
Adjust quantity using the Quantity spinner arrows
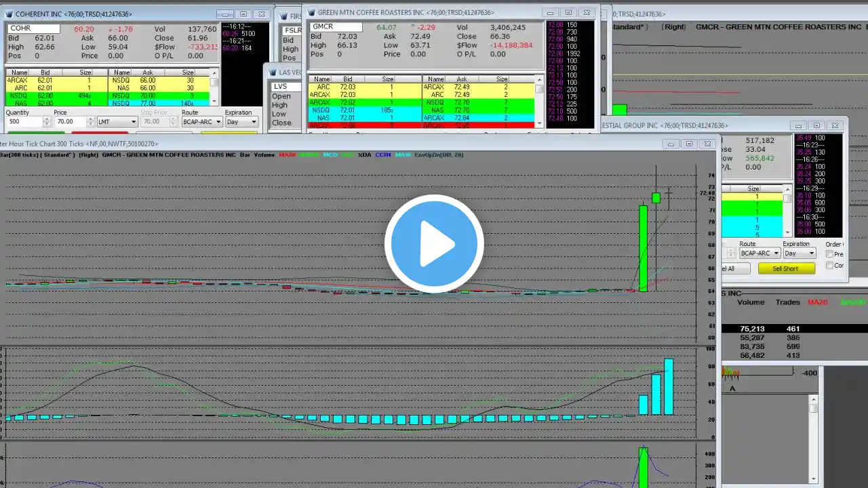pyautogui.click(x=47, y=122)
